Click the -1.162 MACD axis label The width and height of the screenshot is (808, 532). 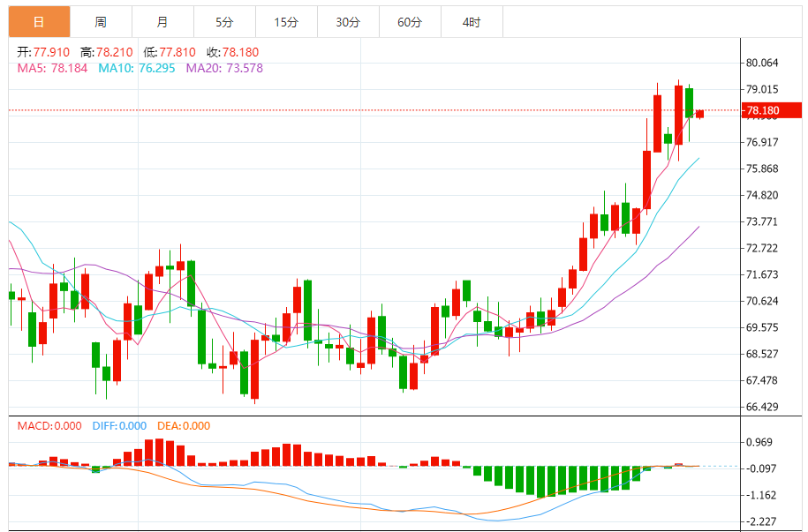point(759,496)
